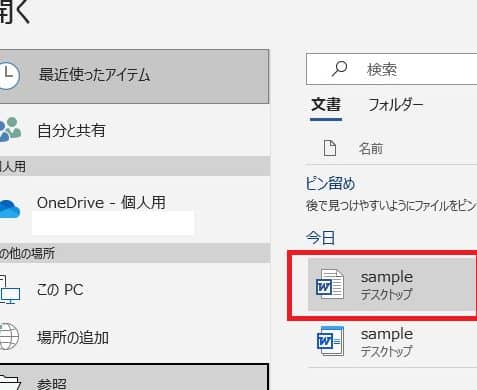Select 場所の追加 (Add a Place)

click(134, 337)
